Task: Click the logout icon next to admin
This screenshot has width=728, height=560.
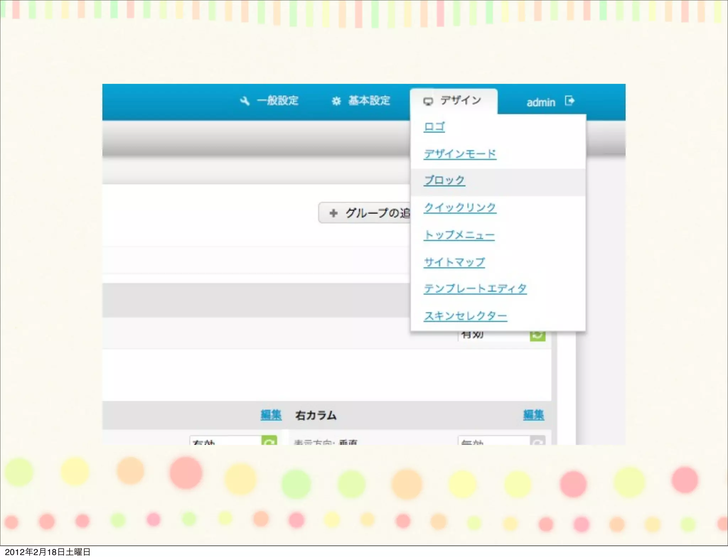Action: coord(569,101)
